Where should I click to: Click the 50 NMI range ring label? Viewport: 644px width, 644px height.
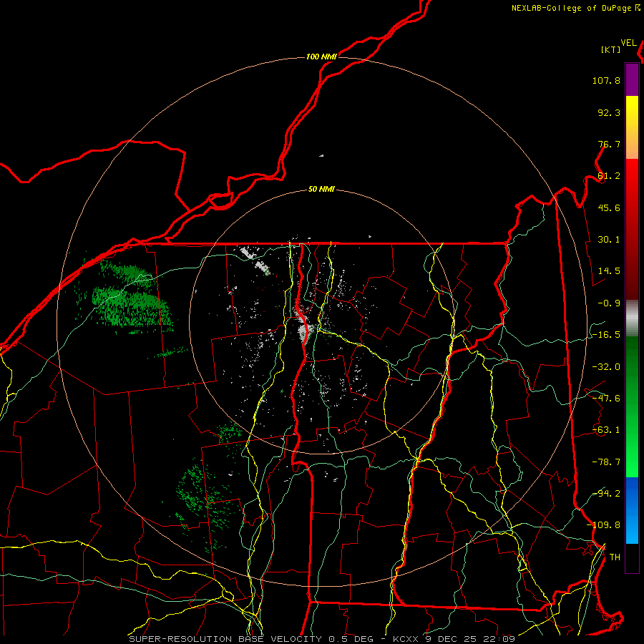(x=321, y=190)
